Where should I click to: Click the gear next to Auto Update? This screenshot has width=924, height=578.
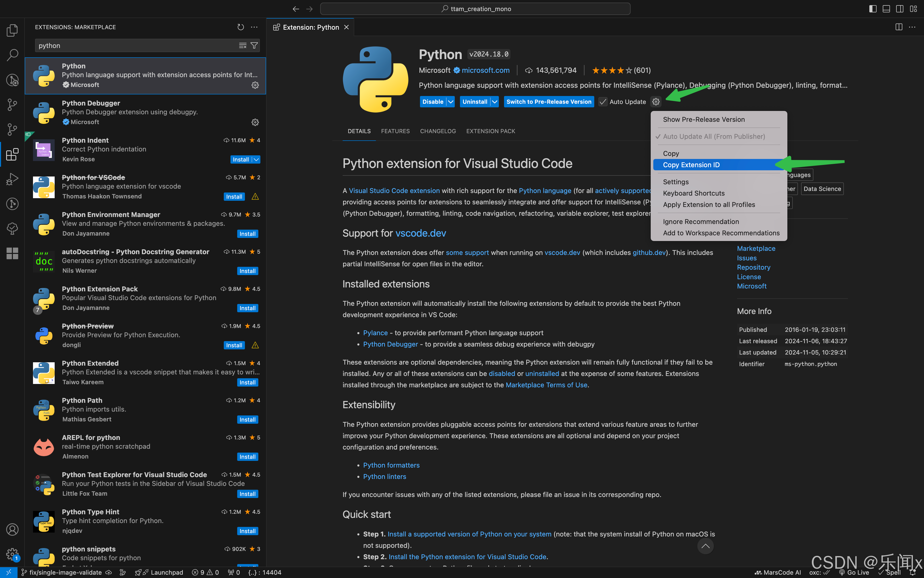point(656,102)
